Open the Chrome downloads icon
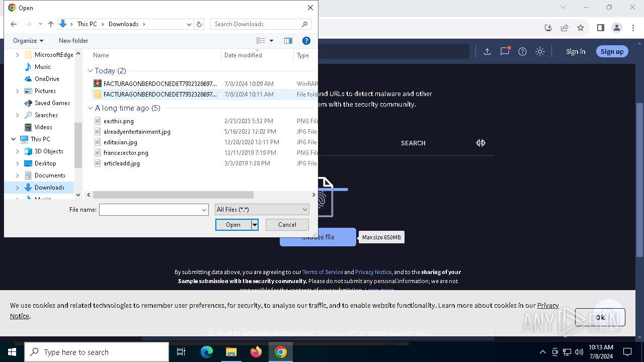This screenshot has width=644, height=362. (548, 28)
